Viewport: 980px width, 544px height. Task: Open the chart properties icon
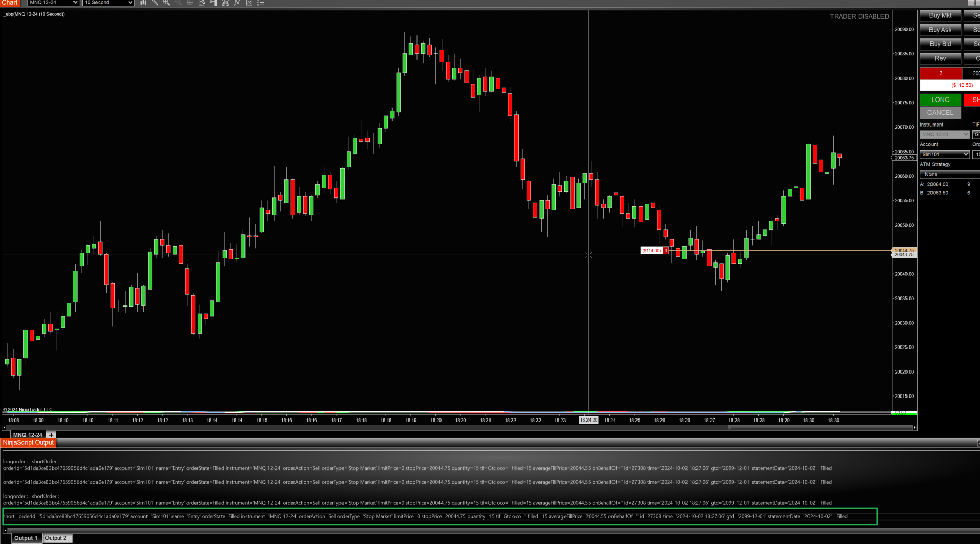click(x=249, y=3)
